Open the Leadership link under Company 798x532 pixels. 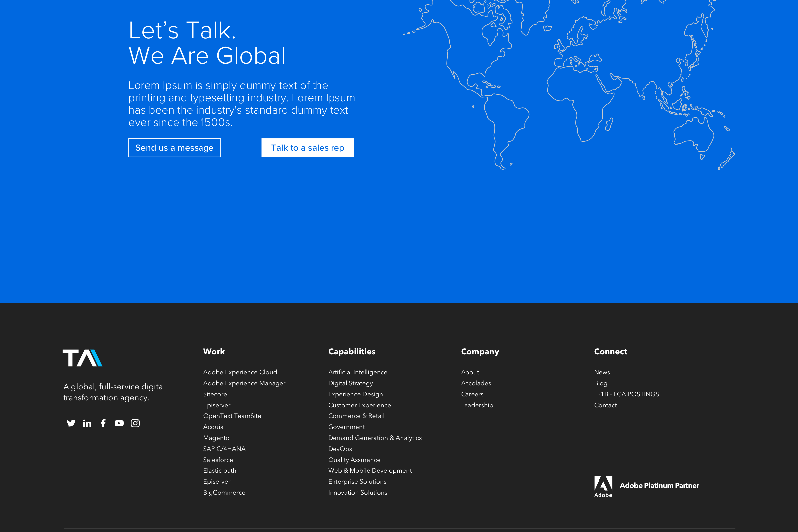[x=477, y=405]
